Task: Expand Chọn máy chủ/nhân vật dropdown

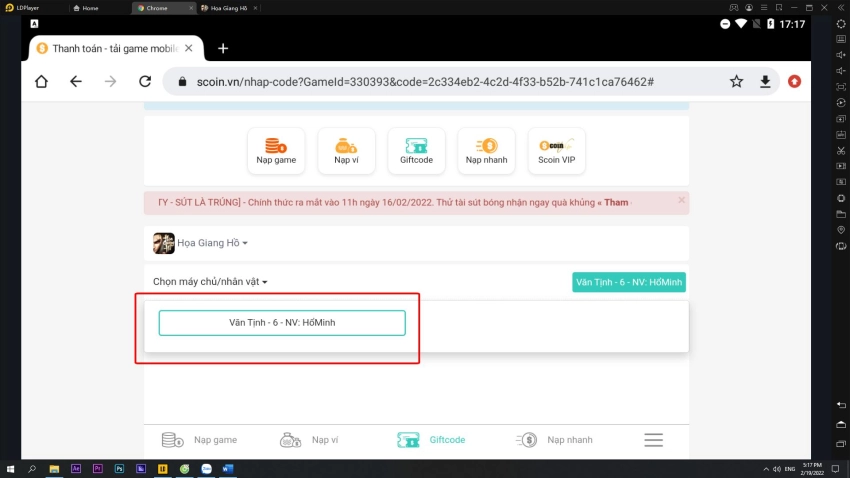Action: (210, 282)
